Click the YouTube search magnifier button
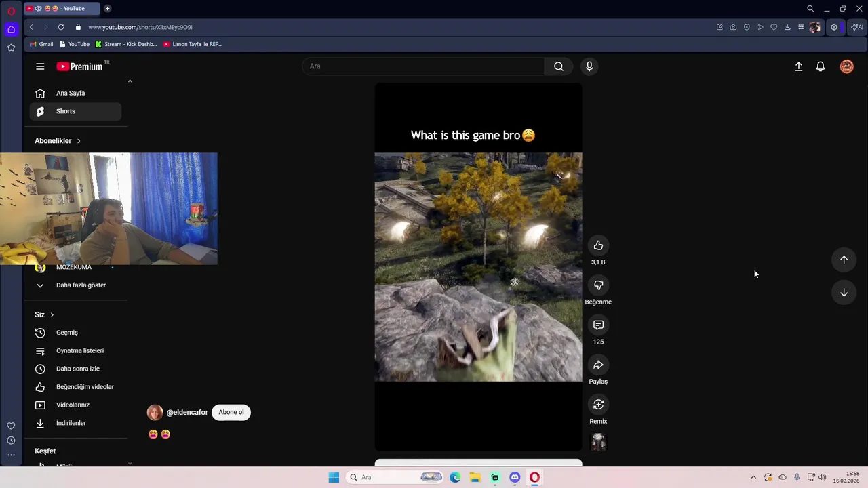 [x=559, y=66]
